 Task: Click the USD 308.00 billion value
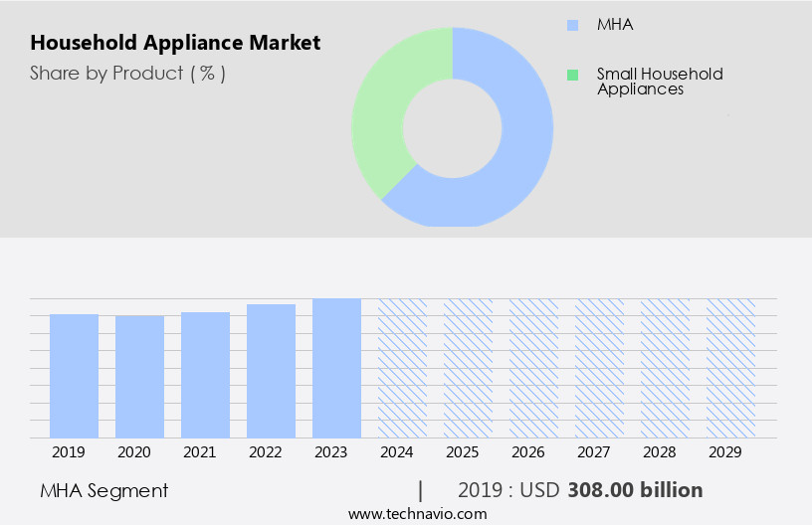pyautogui.click(x=635, y=490)
